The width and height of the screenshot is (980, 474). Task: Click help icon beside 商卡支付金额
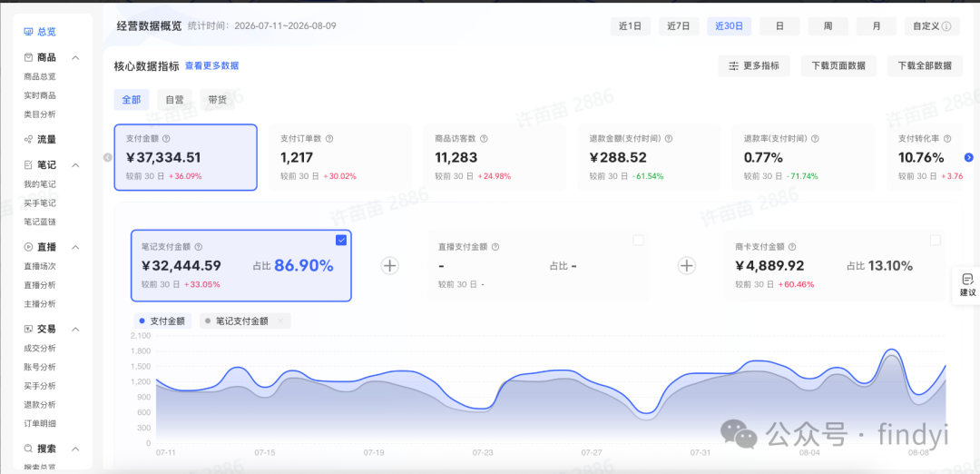click(792, 247)
